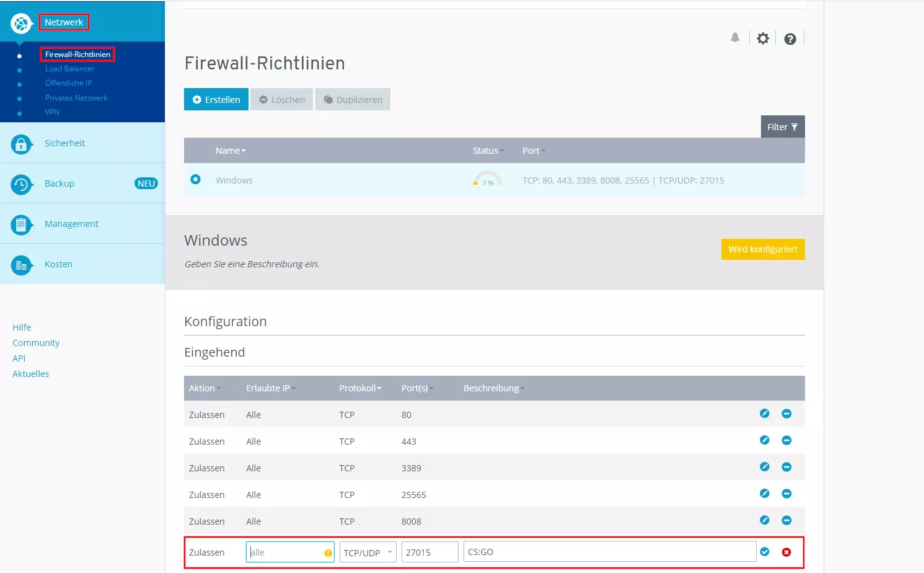
Task: Click the Erstellen button
Action: pos(216,99)
